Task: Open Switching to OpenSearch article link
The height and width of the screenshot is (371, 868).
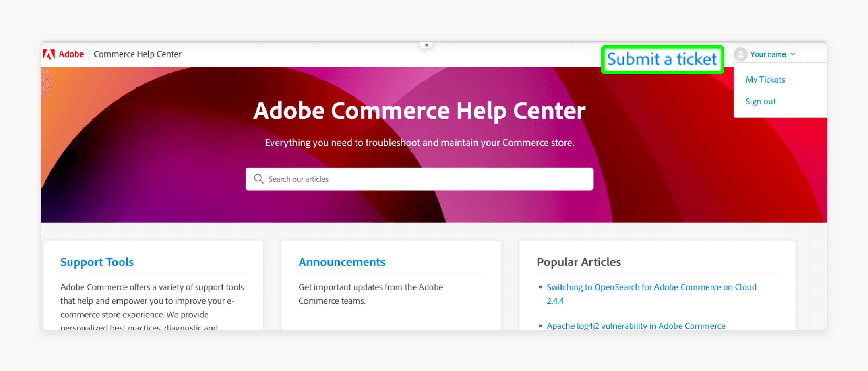Action: pyautogui.click(x=651, y=294)
